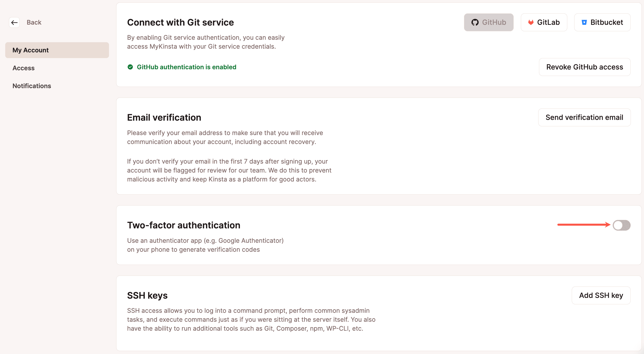Navigate to the Access section
The height and width of the screenshot is (354, 644).
coord(24,68)
